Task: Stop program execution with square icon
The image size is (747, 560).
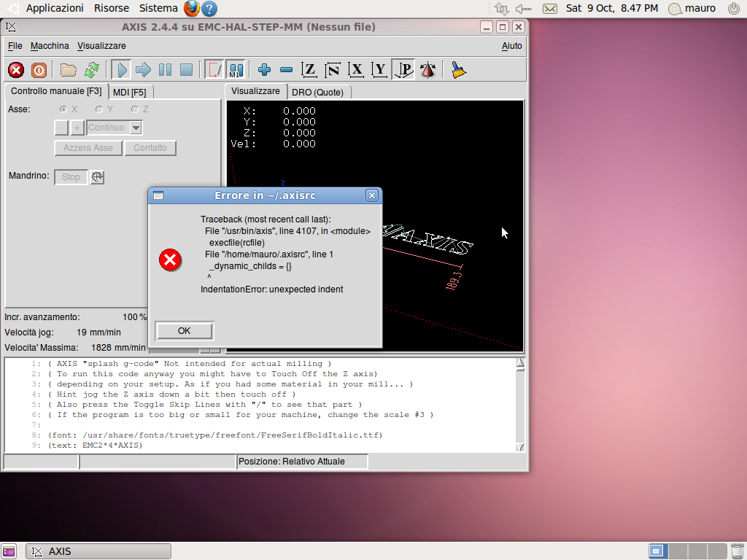Action: (186, 70)
